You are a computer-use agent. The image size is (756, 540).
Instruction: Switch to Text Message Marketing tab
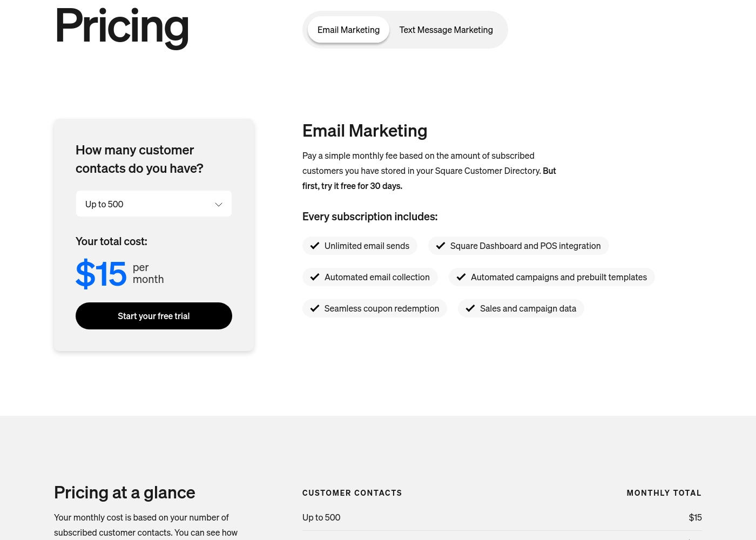pos(446,30)
